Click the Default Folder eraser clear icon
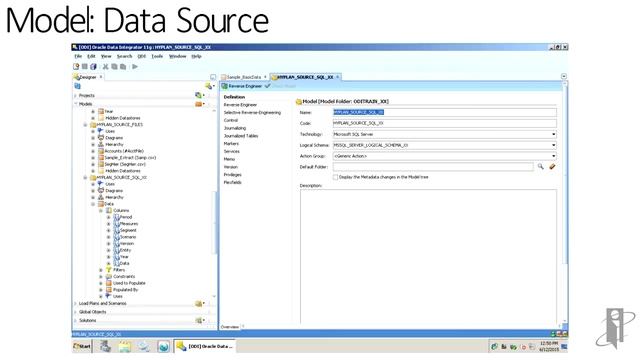640x360 pixels. click(x=552, y=167)
